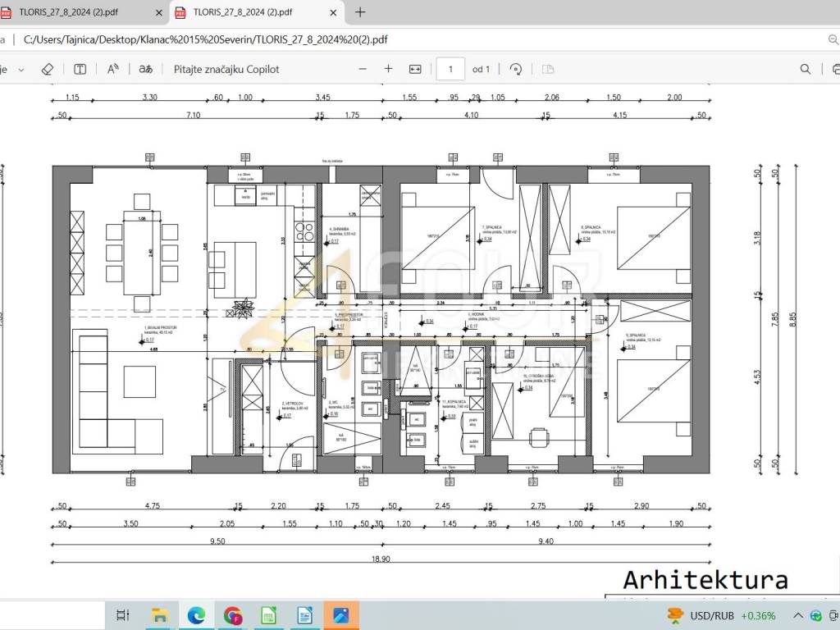Open search in the PDF toolbar
The image size is (840, 630).
806,69
